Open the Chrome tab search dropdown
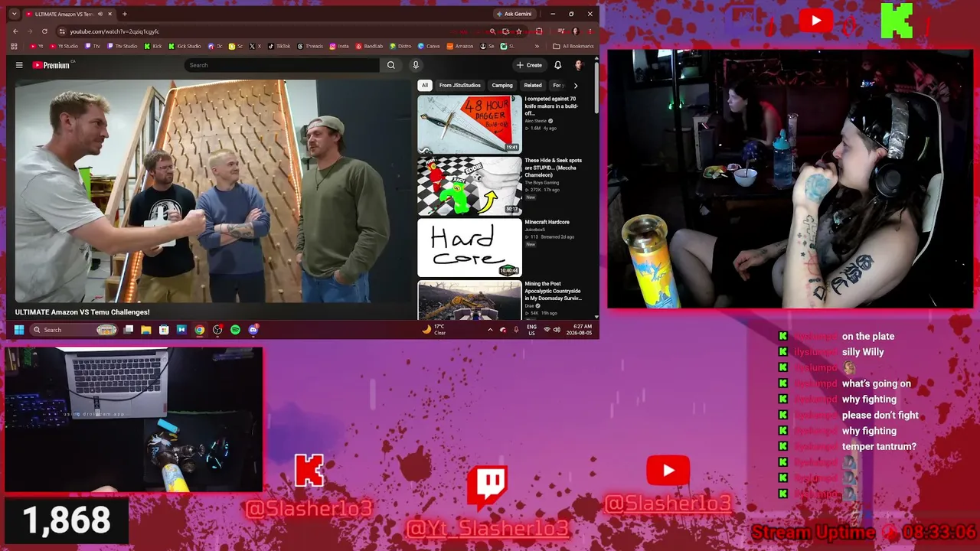 pyautogui.click(x=14, y=14)
